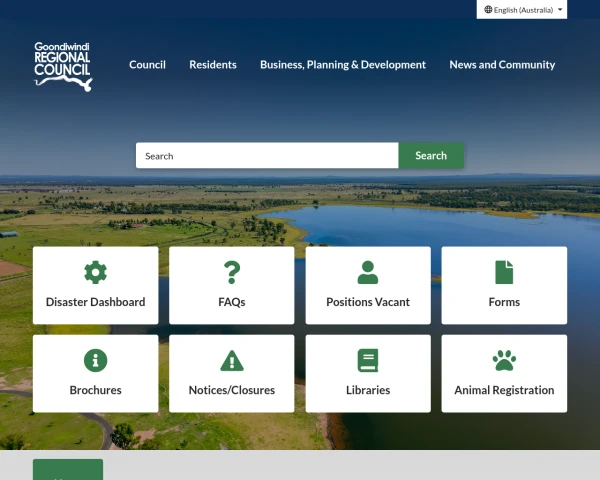Click the Goondiwindi Regional Council logo
The width and height of the screenshot is (600, 480).
point(63,67)
